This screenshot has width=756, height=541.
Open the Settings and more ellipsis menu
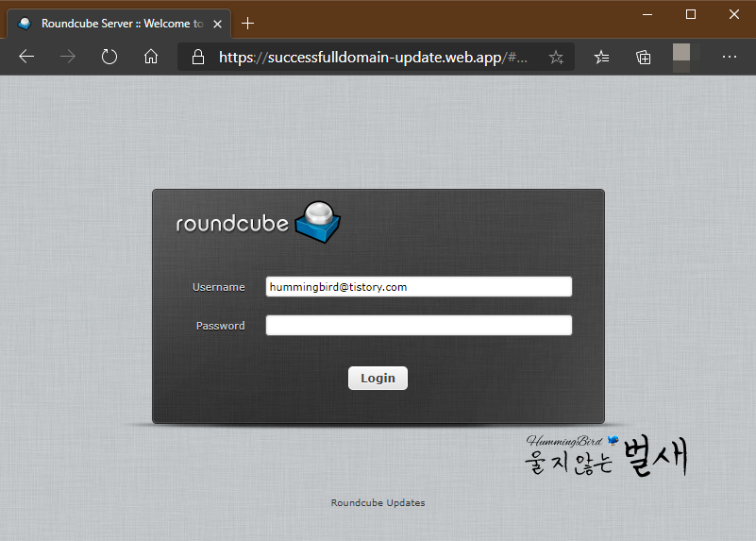pyautogui.click(x=730, y=57)
